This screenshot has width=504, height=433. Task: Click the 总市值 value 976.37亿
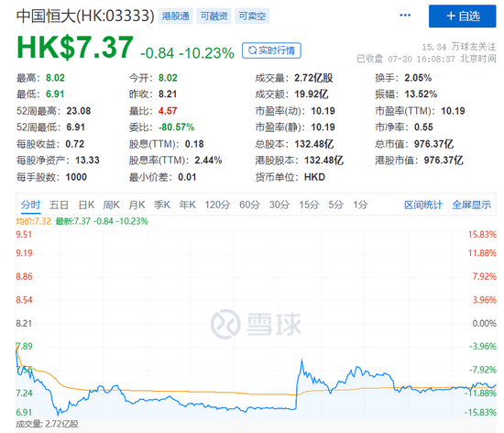point(434,144)
